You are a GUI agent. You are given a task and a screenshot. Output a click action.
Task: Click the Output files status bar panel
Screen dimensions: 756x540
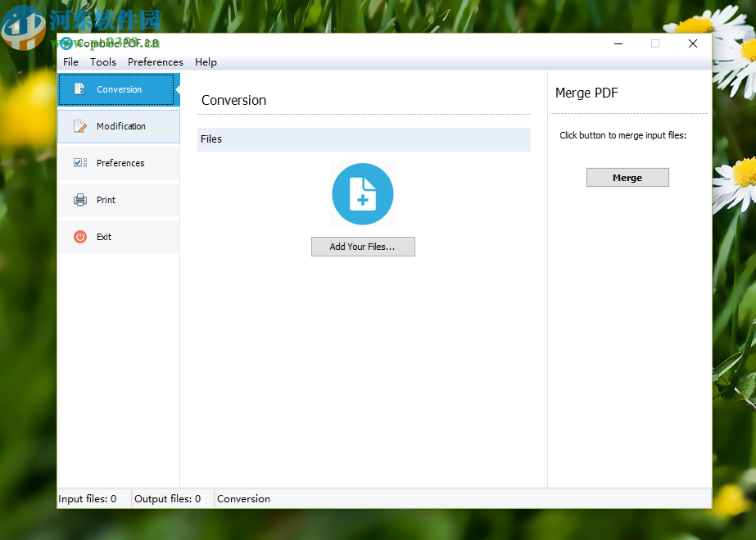[168, 498]
